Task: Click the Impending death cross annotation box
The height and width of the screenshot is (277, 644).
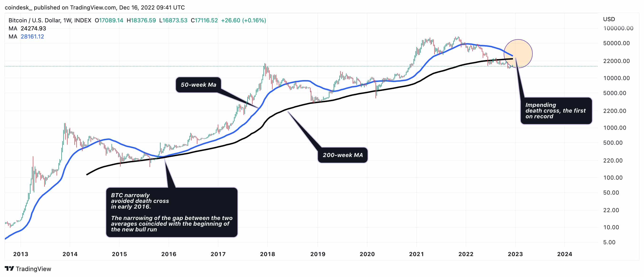Action: (x=556, y=111)
